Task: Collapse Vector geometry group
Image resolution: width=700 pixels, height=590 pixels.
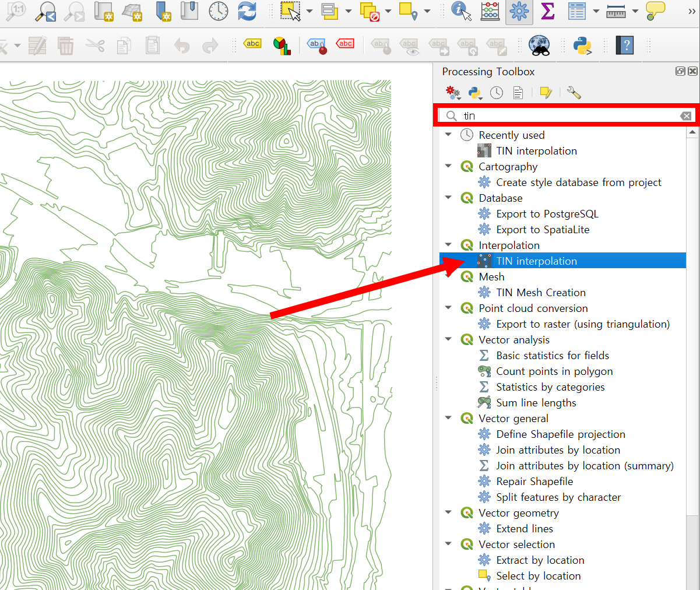Action: 448,512
